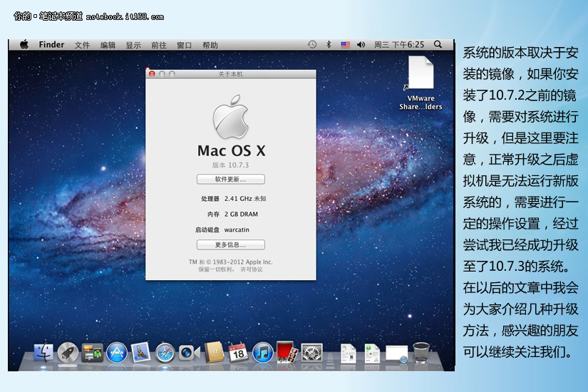Open iCal calendar showing 18
The image size is (588, 392).
[x=239, y=352]
